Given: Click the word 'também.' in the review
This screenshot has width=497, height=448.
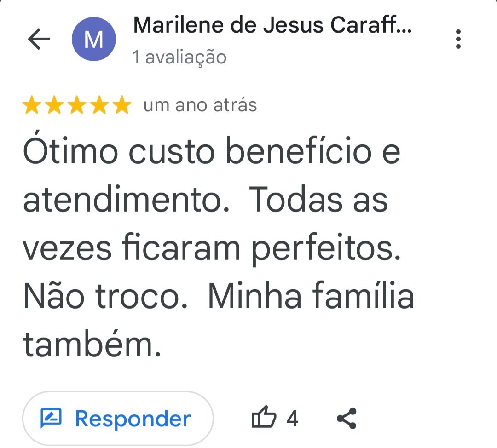Looking at the screenshot, I should point(92,345).
